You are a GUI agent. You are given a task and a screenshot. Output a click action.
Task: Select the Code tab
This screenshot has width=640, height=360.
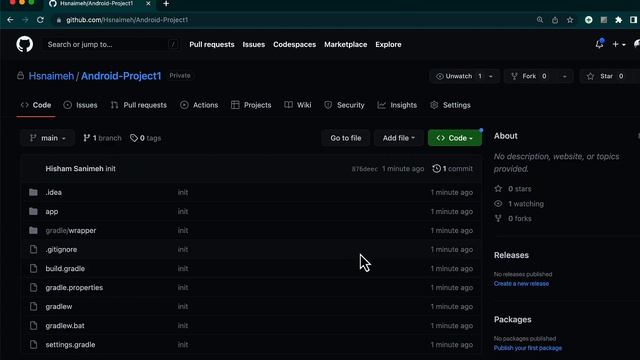tap(36, 105)
